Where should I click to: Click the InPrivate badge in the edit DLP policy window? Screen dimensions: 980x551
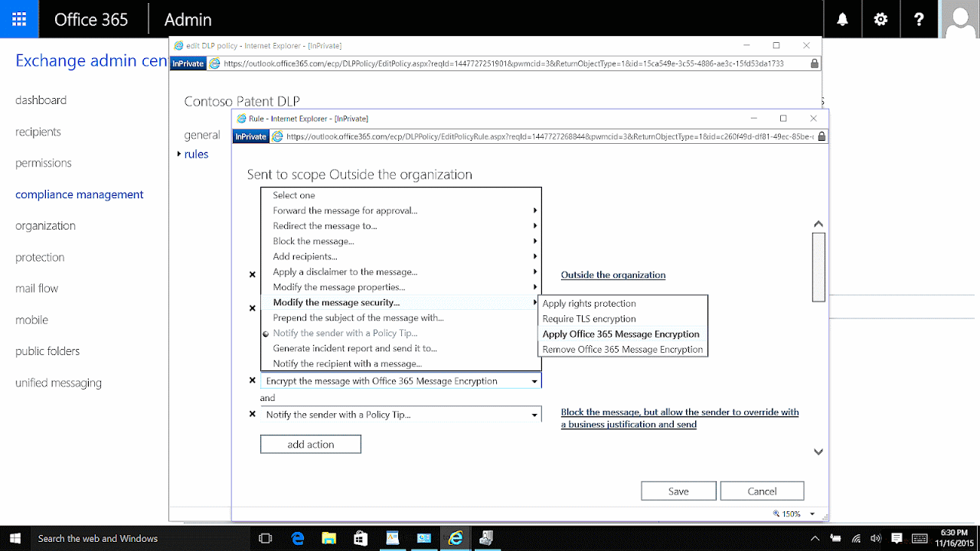[188, 64]
